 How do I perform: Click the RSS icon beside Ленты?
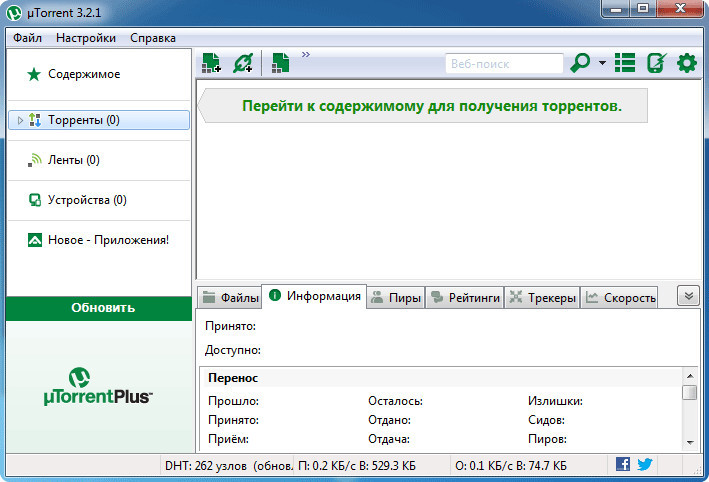[x=34, y=160]
